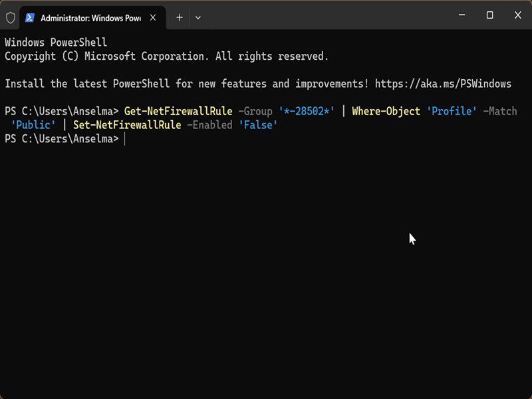The height and width of the screenshot is (399, 532).
Task: Click the empty prompt line at the cursor
Action: (x=65, y=139)
